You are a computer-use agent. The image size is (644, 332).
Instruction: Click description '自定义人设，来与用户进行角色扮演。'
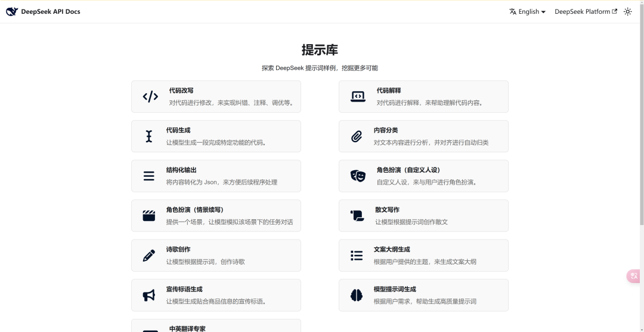pos(428,182)
